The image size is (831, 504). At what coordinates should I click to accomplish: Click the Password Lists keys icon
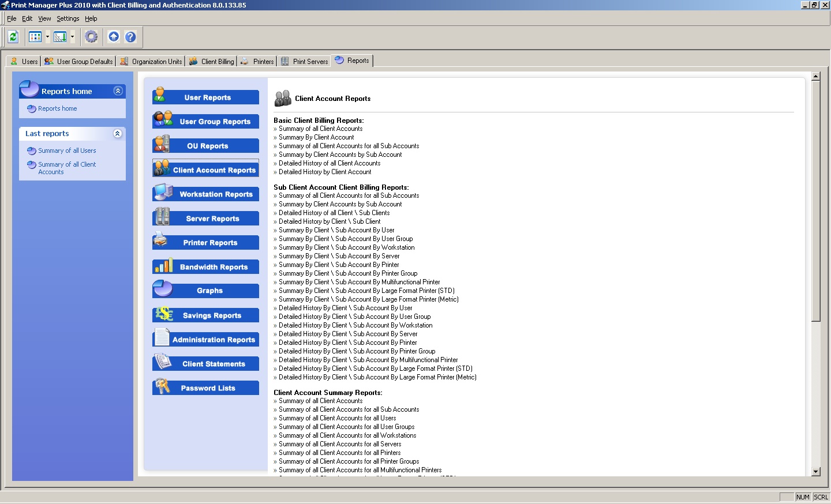click(x=163, y=386)
